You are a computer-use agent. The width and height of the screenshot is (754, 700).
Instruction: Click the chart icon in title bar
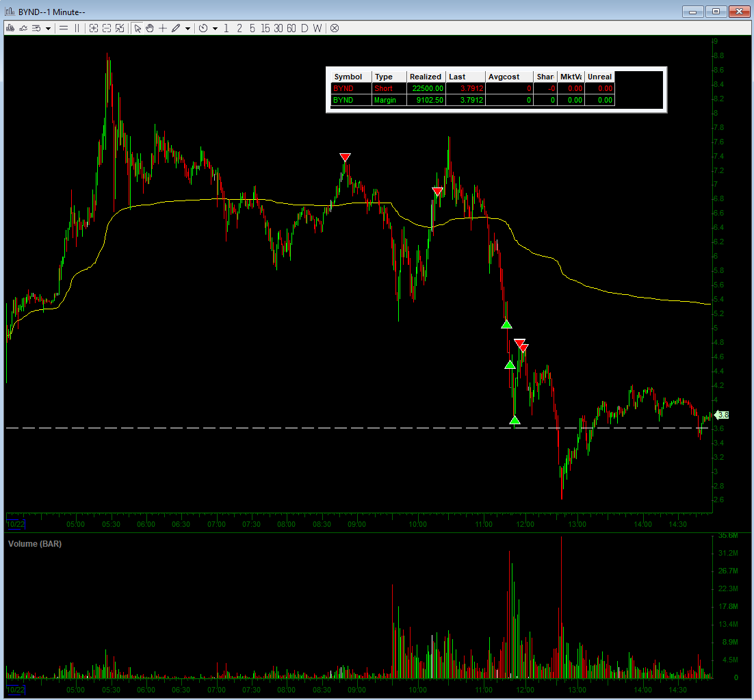pyautogui.click(x=10, y=12)
